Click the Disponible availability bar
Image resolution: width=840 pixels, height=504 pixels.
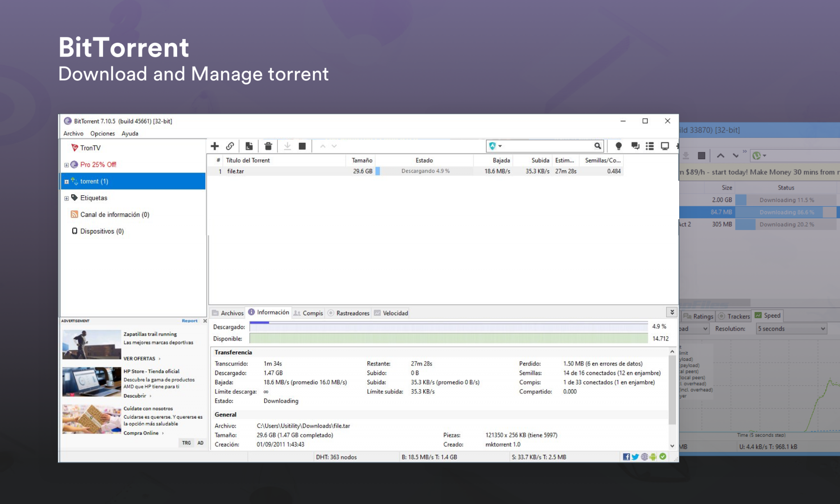449,338
